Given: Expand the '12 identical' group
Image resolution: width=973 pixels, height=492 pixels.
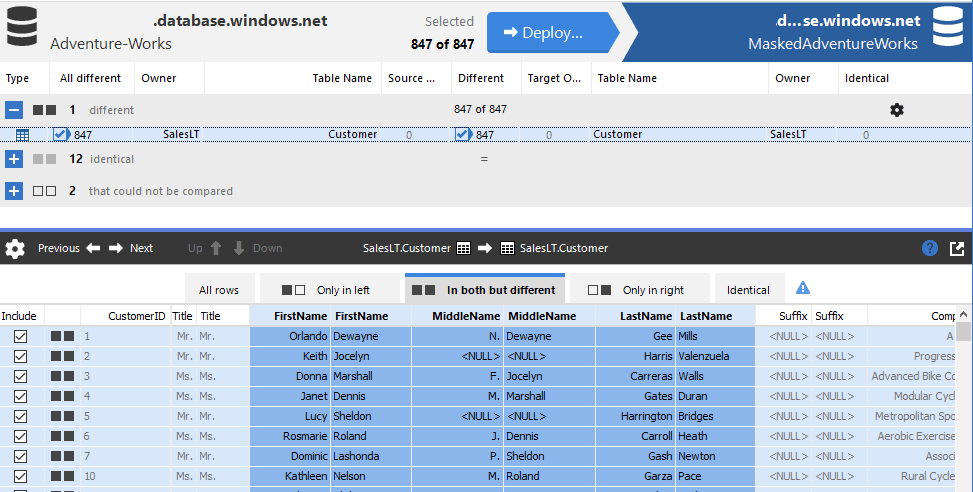Looking at the screenshot, I should click(14, 159).
